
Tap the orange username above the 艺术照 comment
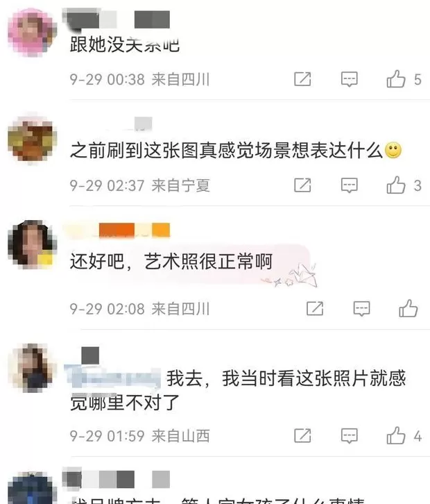pyautogui.click(x=117, y=230)
